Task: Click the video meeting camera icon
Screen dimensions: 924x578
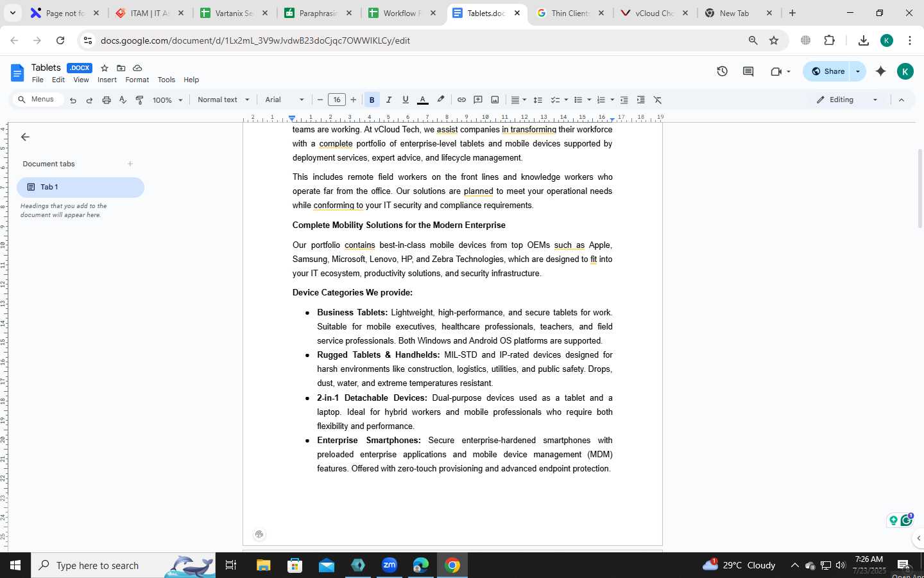Action: pyautogui.click(x=776, y=71)
